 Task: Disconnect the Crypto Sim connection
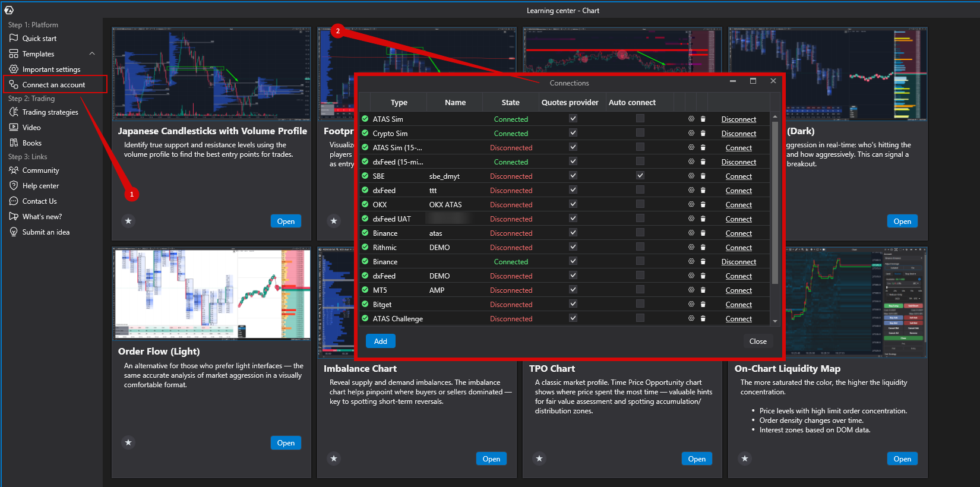pyautogui.click(x=739, y=134)
